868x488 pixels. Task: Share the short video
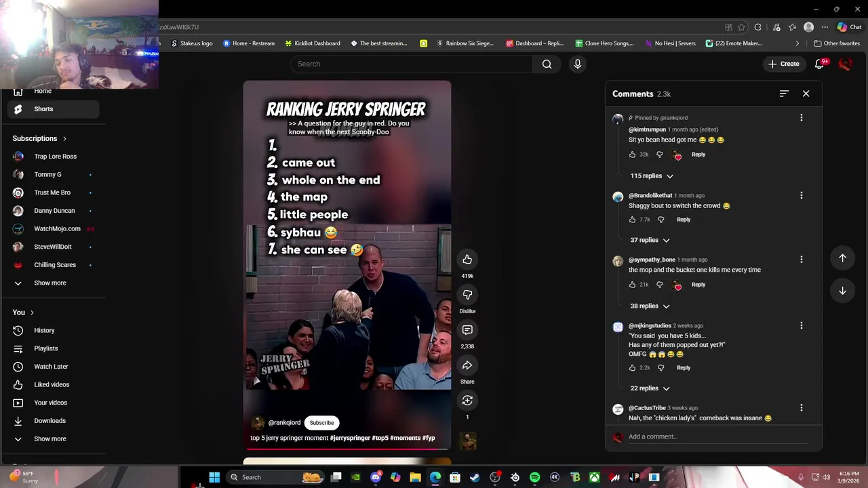467,365
